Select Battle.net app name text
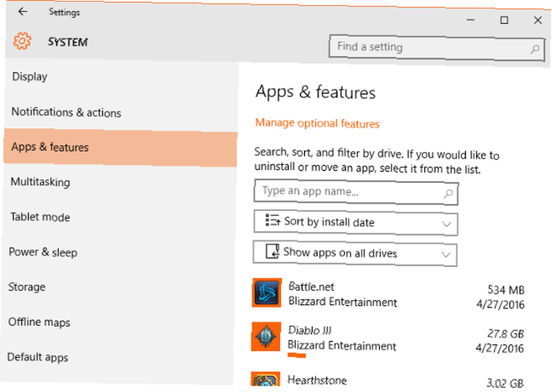Viewport: 552px width, 392px height. [x=311, y=287]
